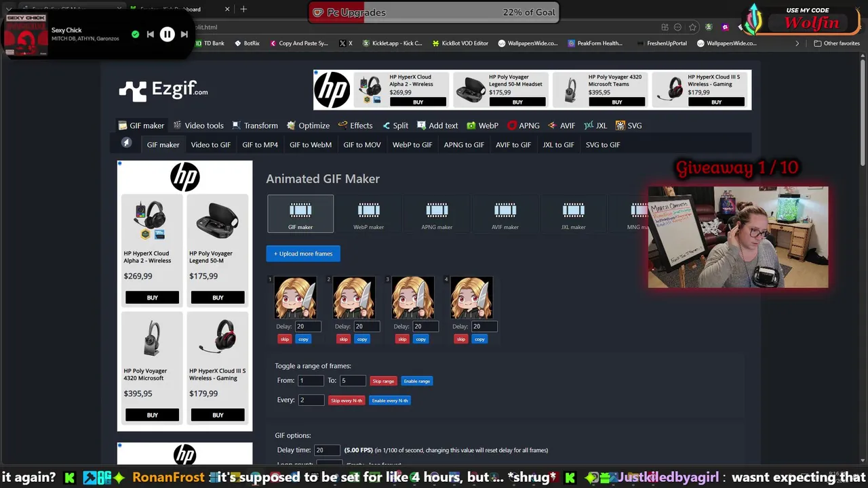Click the round icon left of submenu
Image resolution: width=868 pixels, height=488 pixels.
(126, 142)
